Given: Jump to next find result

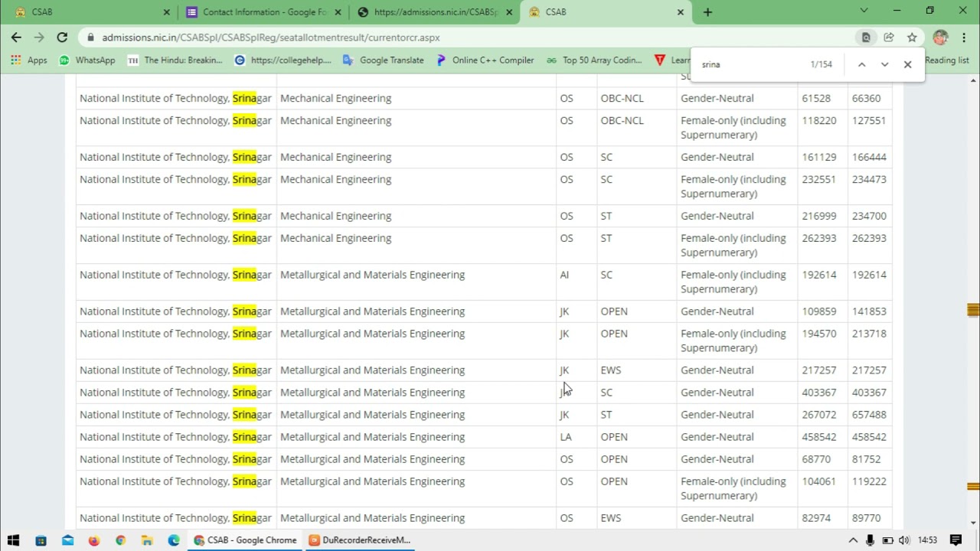Looking at the screenshot, I should (884, 64).
